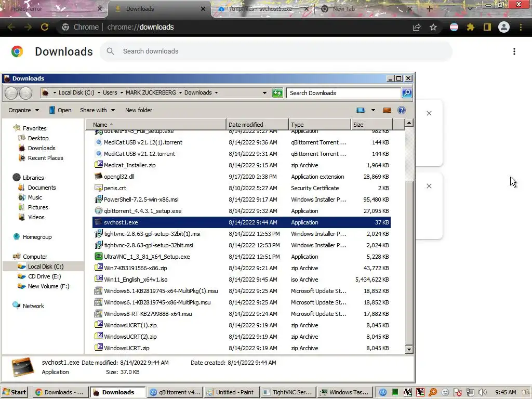Click the volume speaker tray icon
532x399 pixels.
(482, 392)
